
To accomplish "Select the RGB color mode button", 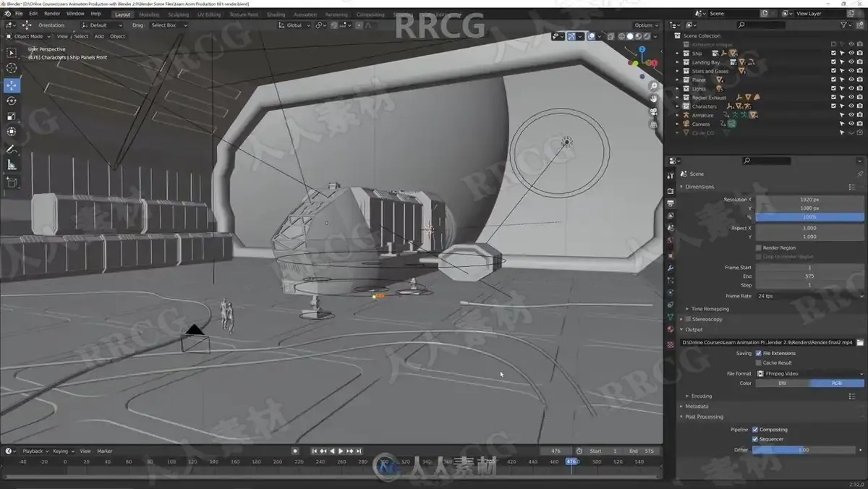I will [x=836, y=383].
